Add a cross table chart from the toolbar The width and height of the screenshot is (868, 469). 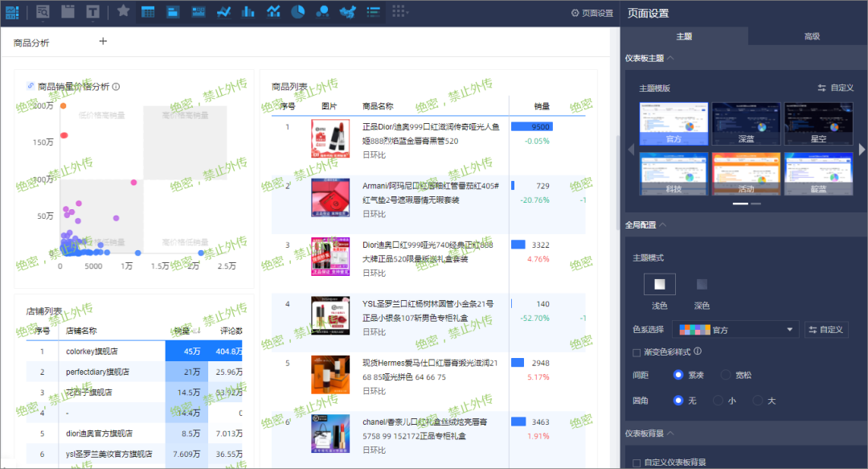(x=148, y=11)
